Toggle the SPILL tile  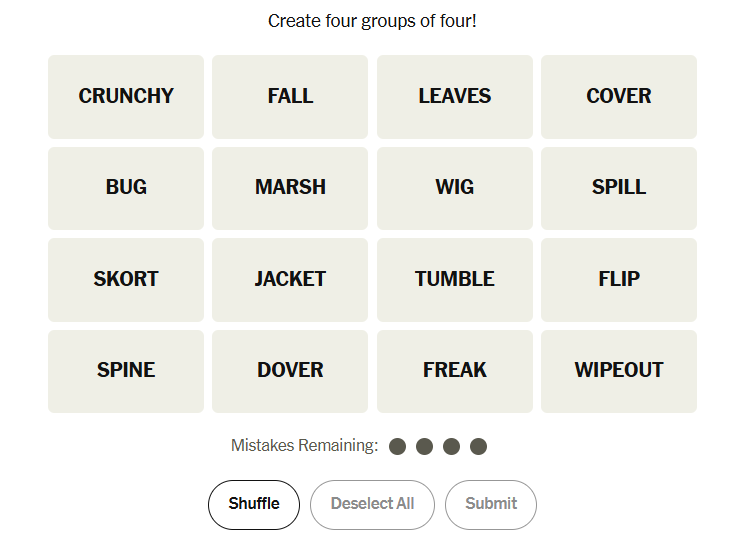click(x=619, y=188)
